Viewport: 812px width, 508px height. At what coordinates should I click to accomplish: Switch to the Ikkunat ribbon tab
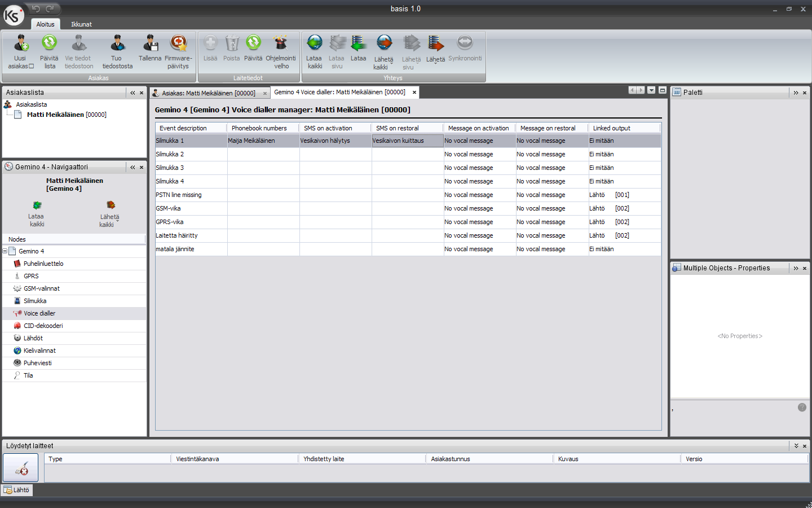click(81, 24)
